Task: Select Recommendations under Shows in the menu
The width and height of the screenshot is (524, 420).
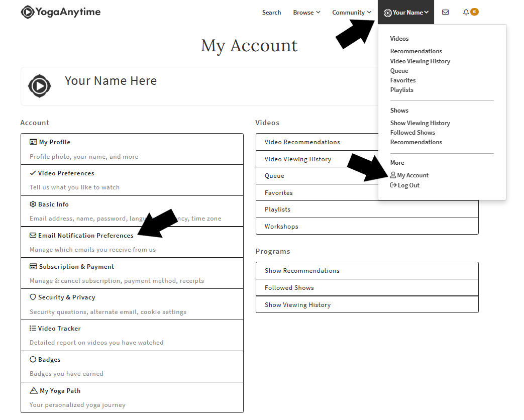Action: coord(416,142)
